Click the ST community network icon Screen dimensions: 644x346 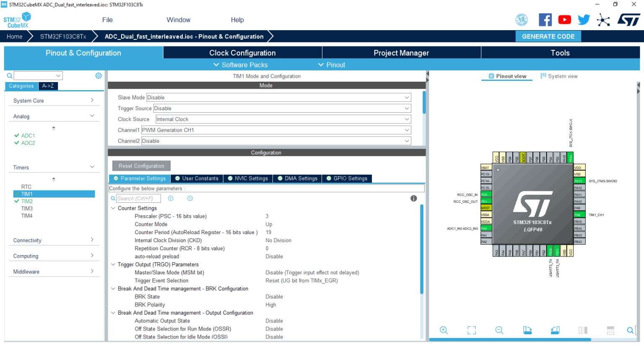pos(603,20)
